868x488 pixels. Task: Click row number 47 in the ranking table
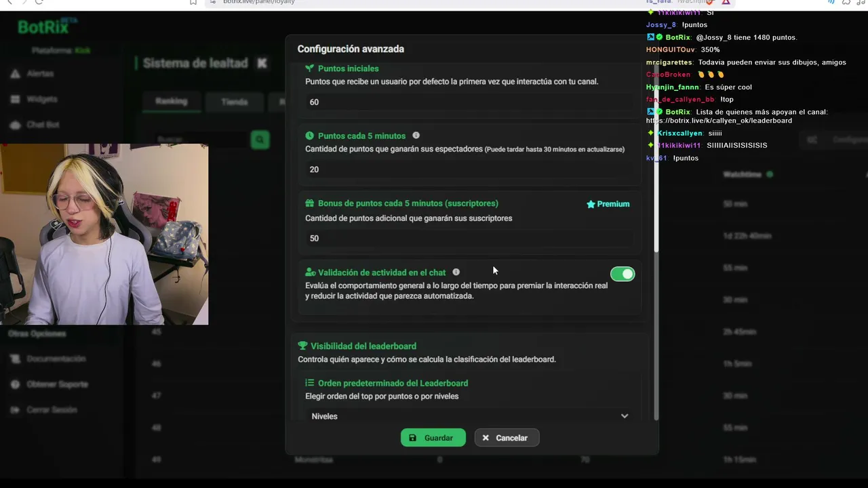point(157,396)
